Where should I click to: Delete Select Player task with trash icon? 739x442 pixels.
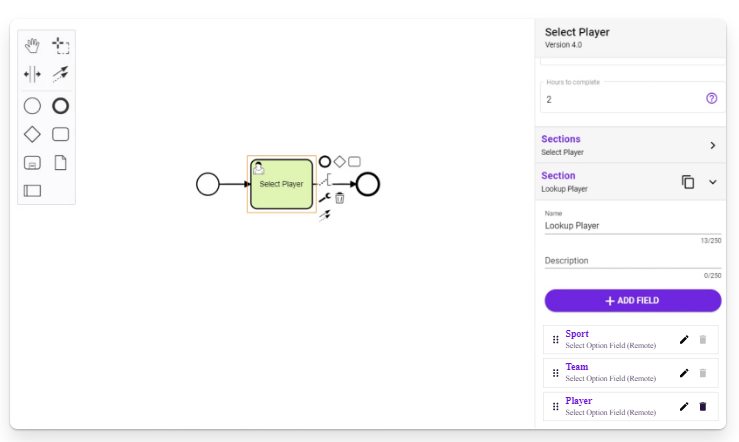click(339, 198)
